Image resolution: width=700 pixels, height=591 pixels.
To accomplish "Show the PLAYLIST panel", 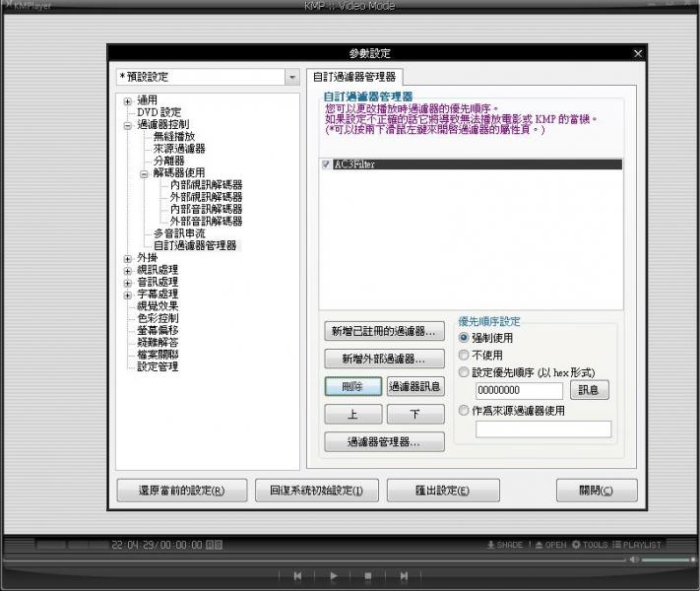I will pyautogui.click(x=637, y=545).
